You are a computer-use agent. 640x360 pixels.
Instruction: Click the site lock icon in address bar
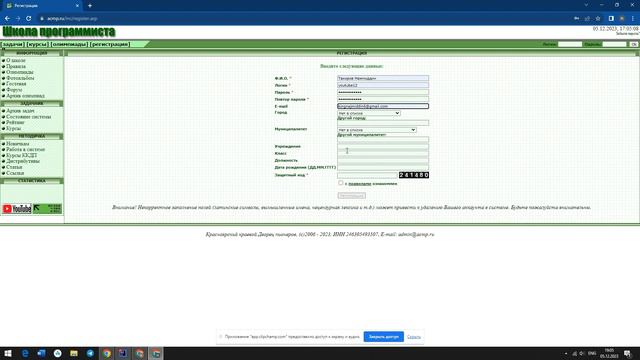(x=42, y=18)
